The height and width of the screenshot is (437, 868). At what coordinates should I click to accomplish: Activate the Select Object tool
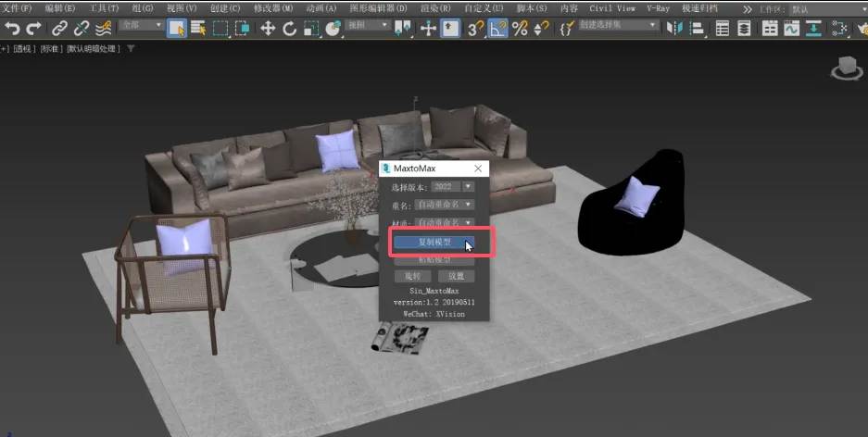pyautogui.click(x=177, y=28)
